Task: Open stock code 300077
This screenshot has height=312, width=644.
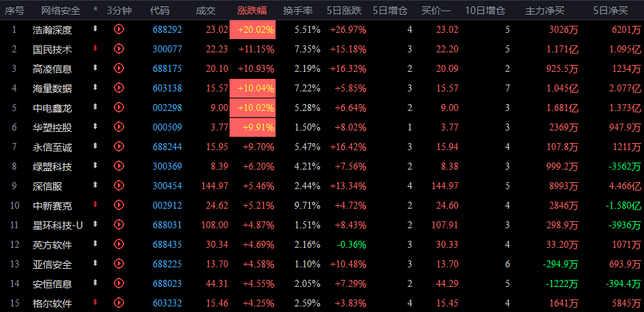Action: click(x=167, y=50)
